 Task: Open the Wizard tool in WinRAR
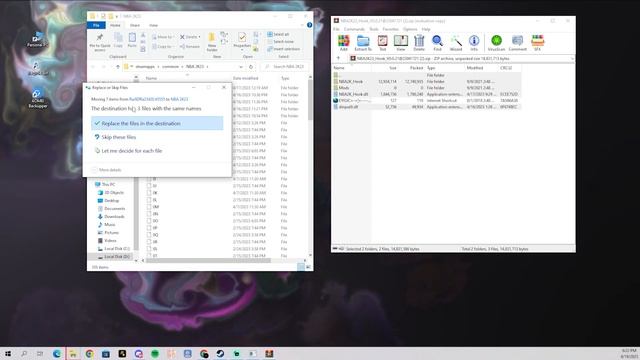456,43
